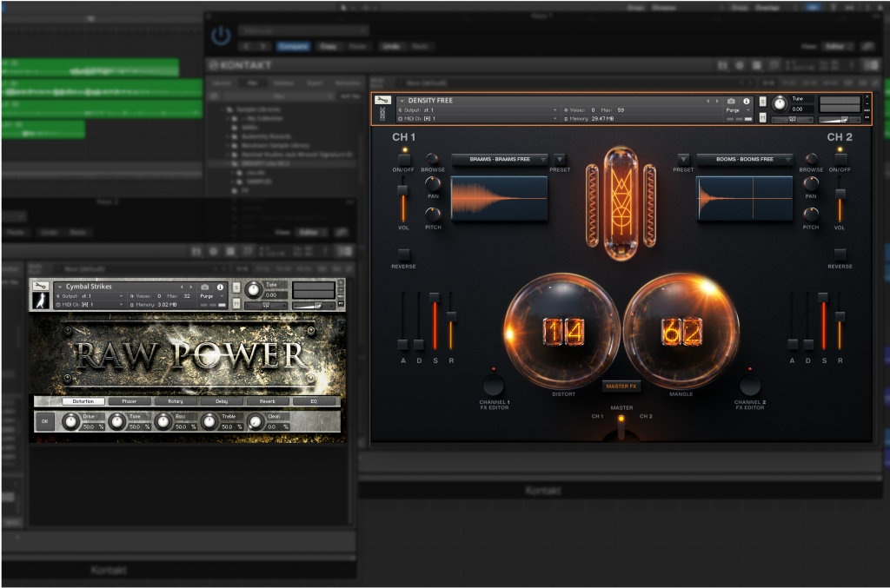Viewport: 890px width, 588px height.
Task: Go to previous instrument in Cymbal Strikes header
Action: tap(182, 287)
